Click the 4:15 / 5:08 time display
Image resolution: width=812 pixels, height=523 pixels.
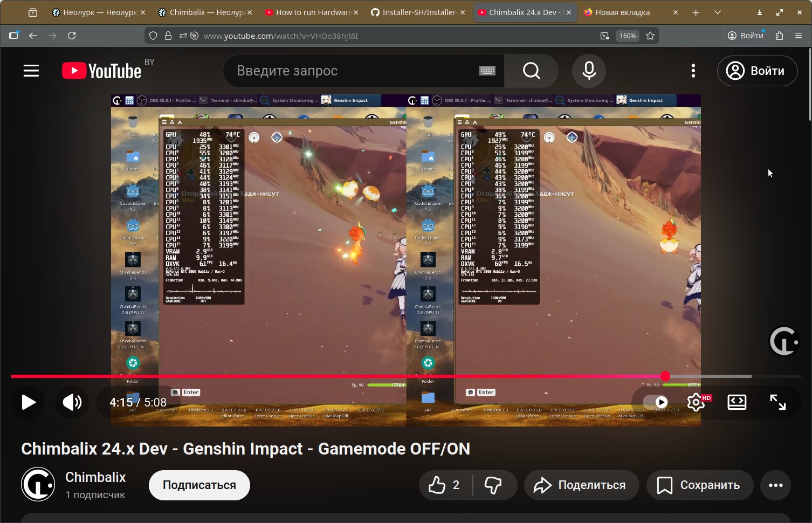[x=138, y=402]
